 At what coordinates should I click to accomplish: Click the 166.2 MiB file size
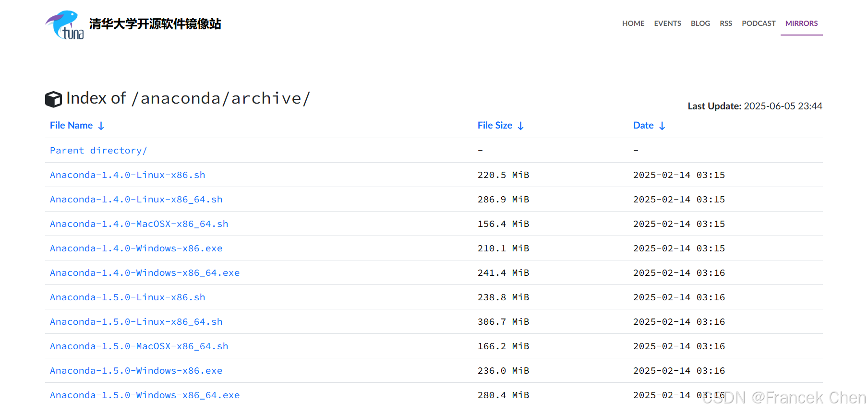503,346
